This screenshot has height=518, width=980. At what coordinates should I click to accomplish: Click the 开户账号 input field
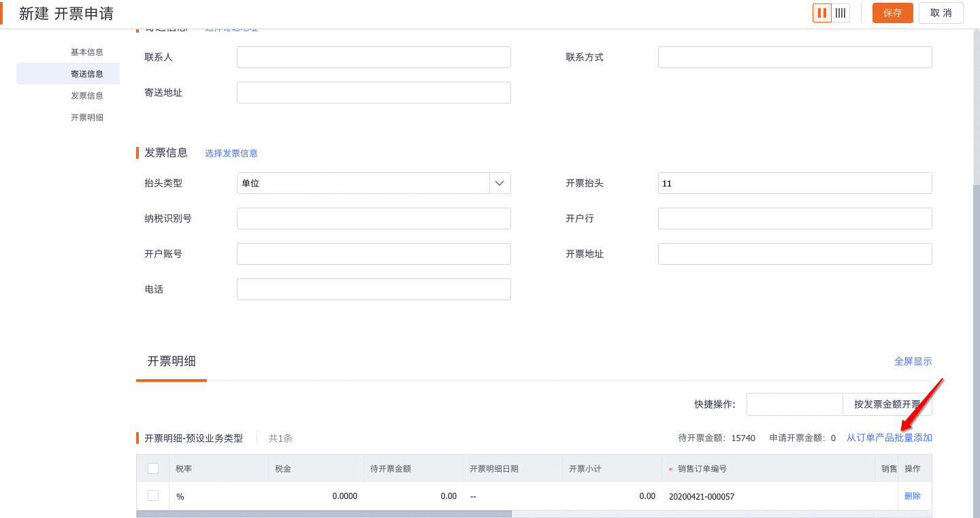(374, 254)
